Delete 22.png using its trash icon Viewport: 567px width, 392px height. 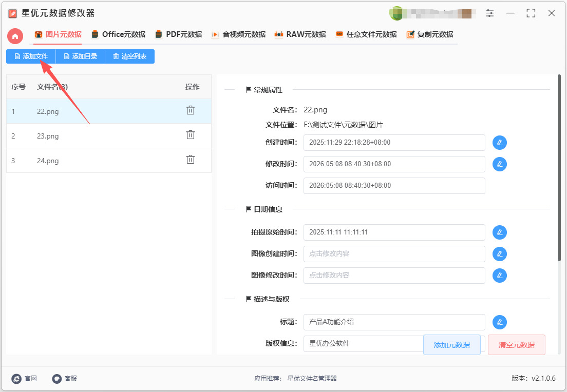point(191,110)
